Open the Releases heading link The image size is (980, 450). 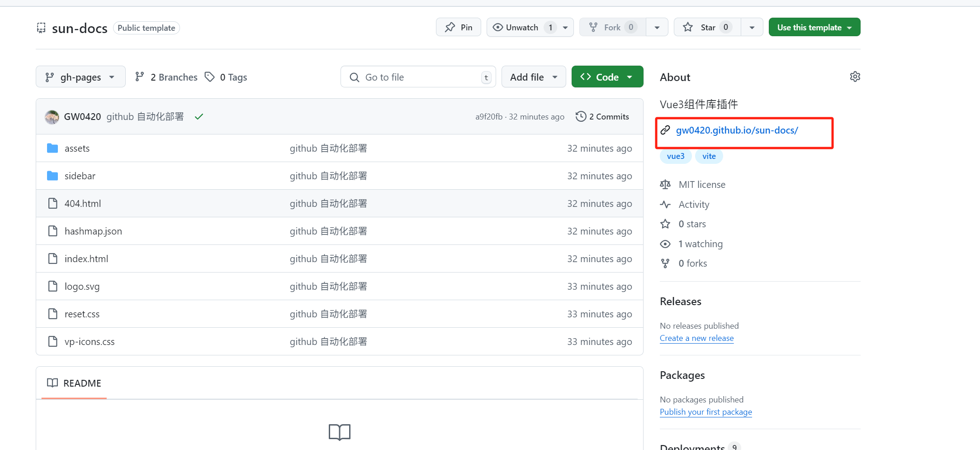[x=681, y=302]
